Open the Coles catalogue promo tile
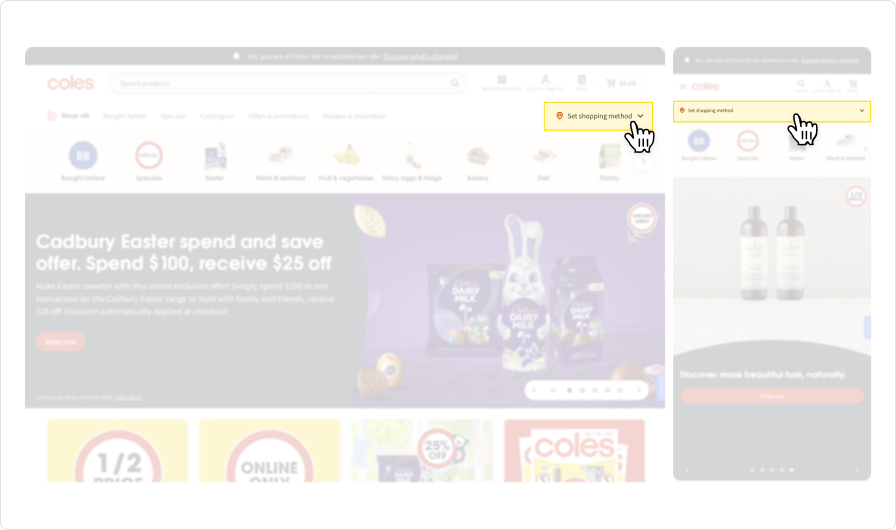896x530 pixels. (574, 451)
